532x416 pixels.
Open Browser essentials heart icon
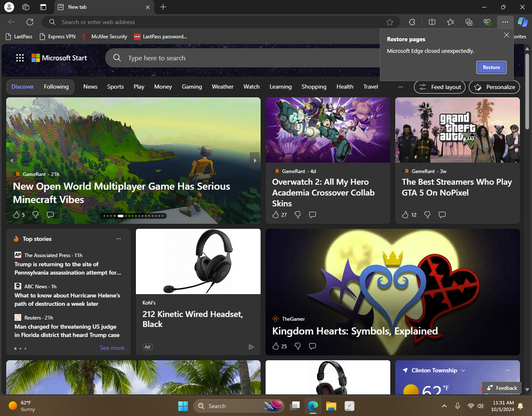[x=487, y=22]
